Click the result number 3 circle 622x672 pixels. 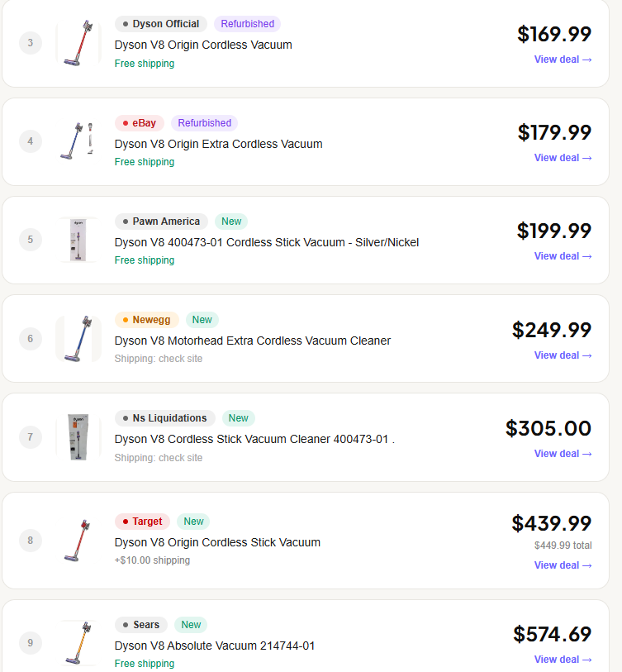[x=31, y=43]
